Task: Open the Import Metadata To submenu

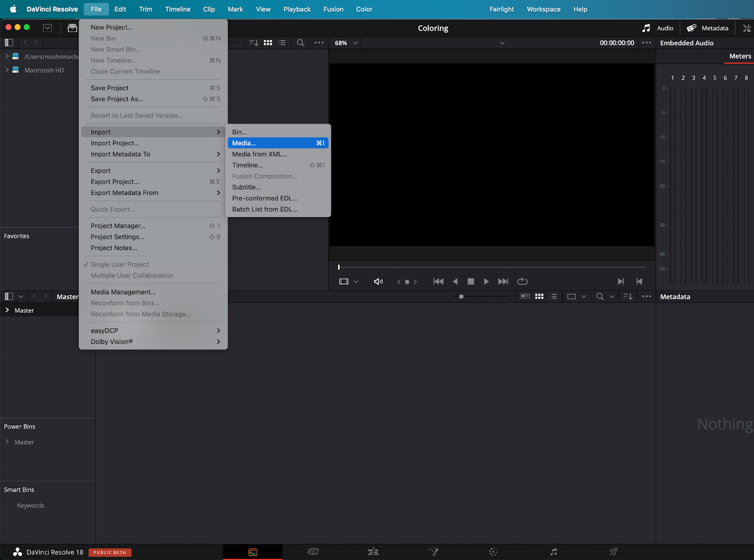Action: pyautogui.click(x=153, y=154)
